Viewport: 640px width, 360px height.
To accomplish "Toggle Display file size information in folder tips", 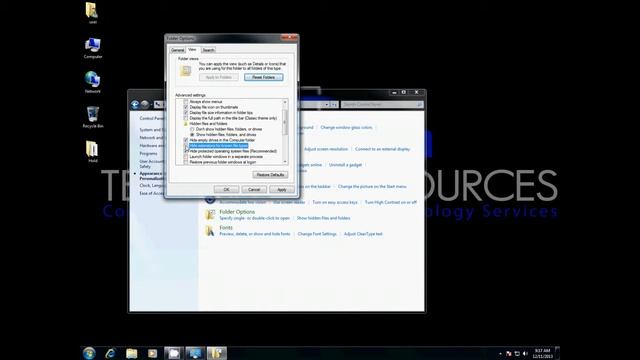I will 186,112.
